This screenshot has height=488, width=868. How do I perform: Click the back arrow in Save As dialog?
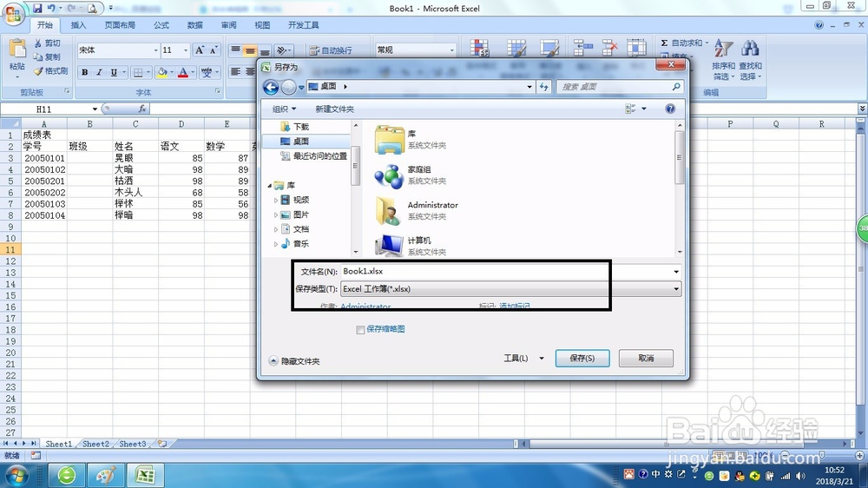271,87
